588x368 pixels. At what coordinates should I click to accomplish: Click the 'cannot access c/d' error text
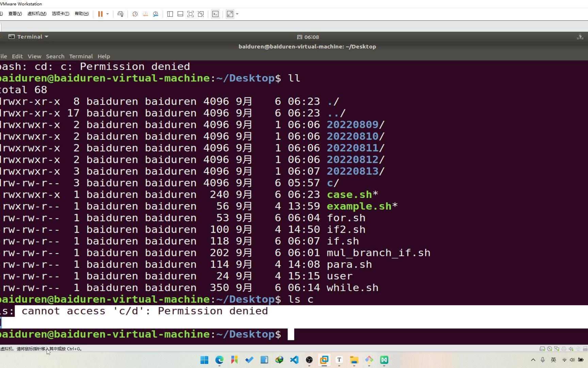pyautogui.click(x=145, y=311)
